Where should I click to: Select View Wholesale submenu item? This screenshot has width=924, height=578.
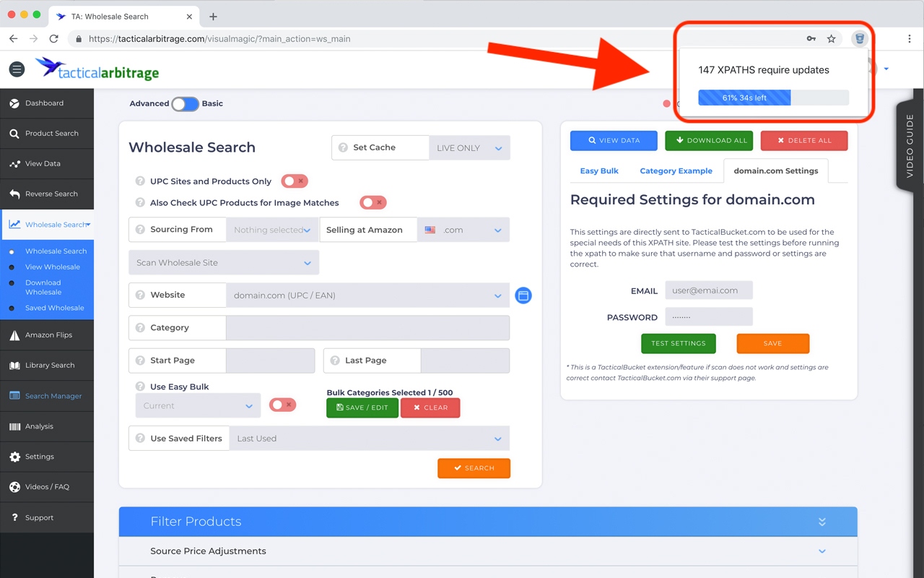pos(53,267)
